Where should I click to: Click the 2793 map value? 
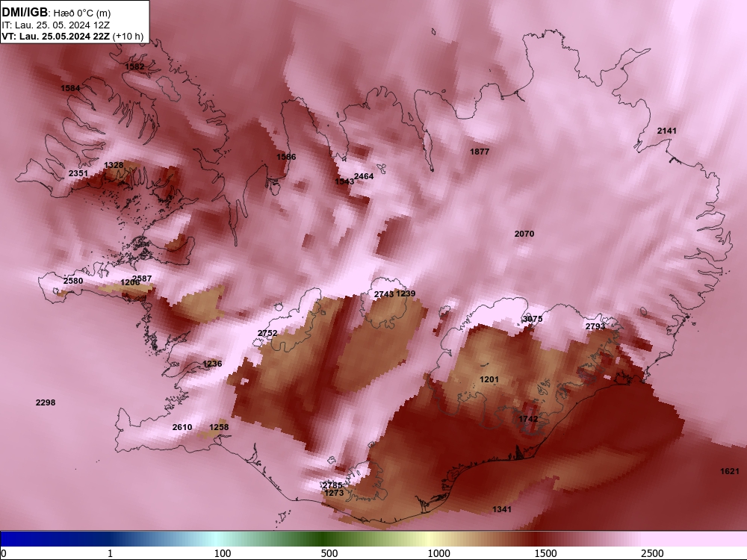click(595, 326)
